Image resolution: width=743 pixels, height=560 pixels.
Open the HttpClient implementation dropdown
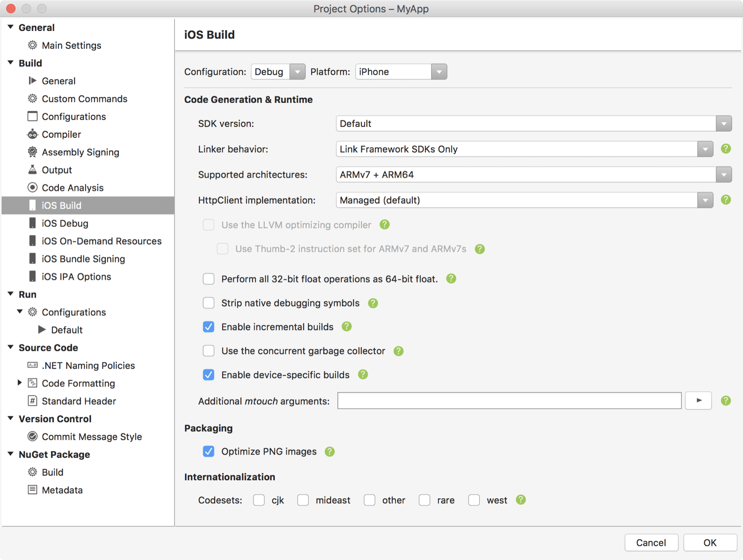(x=524, y=200)
